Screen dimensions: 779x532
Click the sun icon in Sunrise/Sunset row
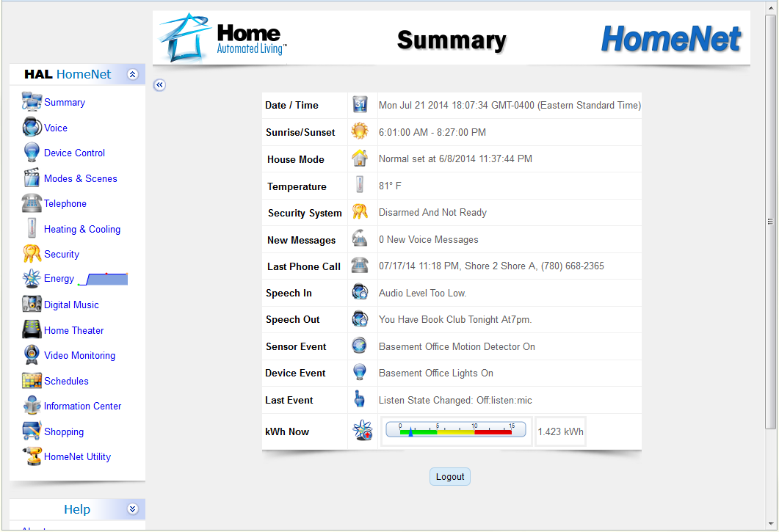360,131
